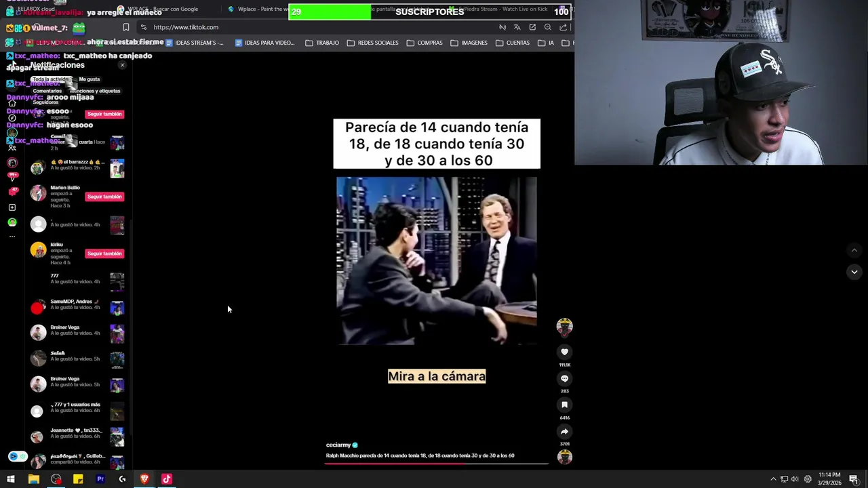Open IDEAS PARA VIDEO bookmark

pyautogui.click(x=264, y=43)
